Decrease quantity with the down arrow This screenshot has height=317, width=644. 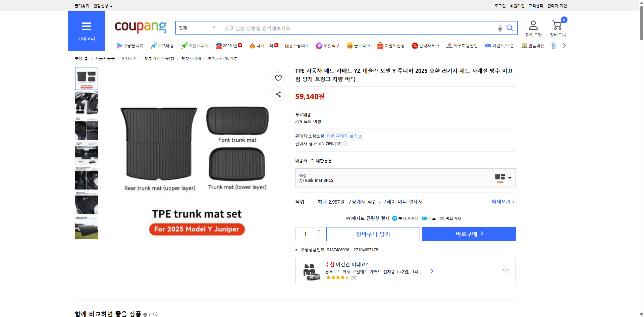coord(319,237)
